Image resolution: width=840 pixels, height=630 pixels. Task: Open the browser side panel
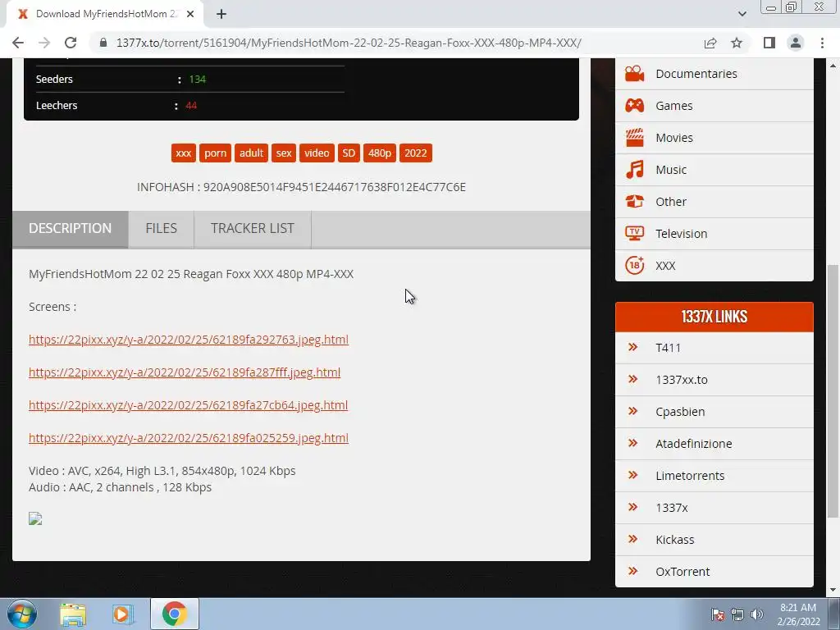(769, 43)
